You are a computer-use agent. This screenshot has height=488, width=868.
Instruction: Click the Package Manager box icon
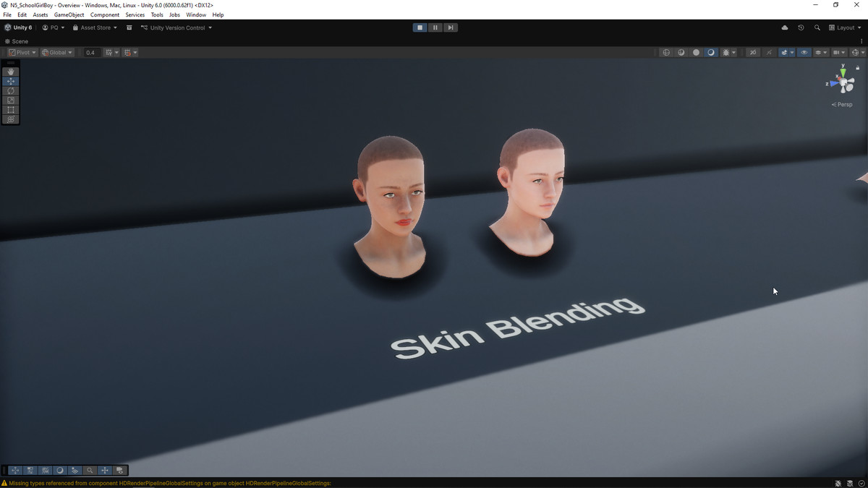[129, 27]
